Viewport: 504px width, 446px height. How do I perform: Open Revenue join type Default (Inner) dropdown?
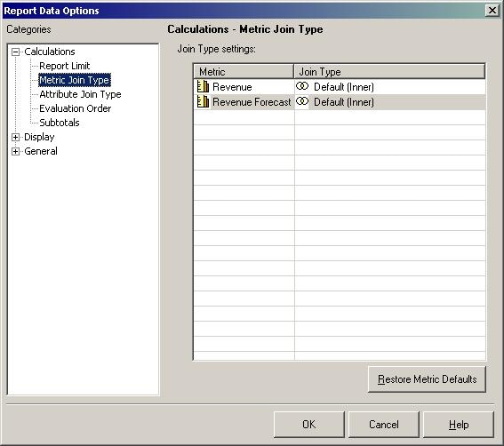point(344,87)
